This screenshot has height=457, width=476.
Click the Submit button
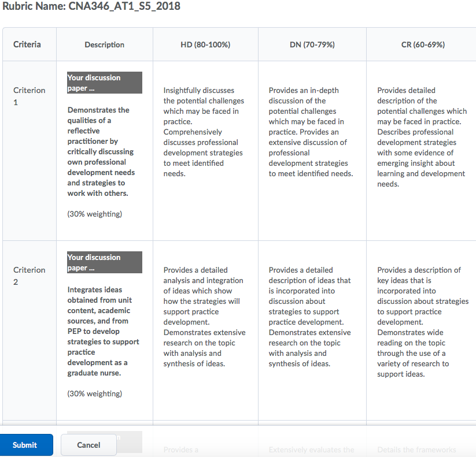27,444
